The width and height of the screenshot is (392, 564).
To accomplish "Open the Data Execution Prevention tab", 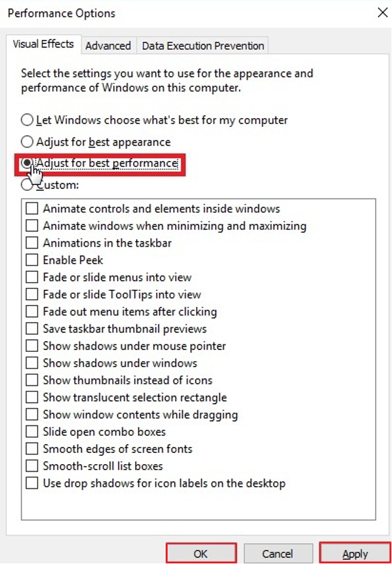I will 203,46.
